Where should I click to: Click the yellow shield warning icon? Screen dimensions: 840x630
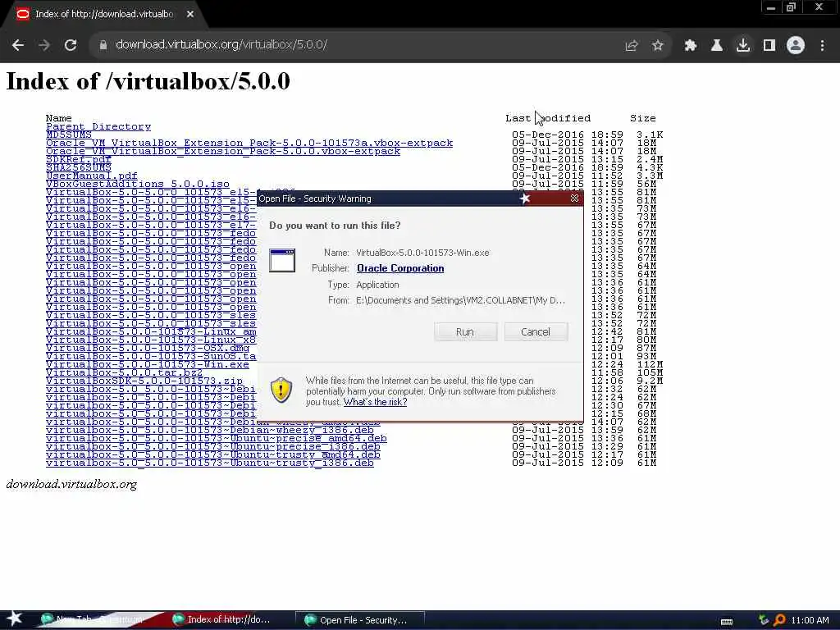coord(281,390)
